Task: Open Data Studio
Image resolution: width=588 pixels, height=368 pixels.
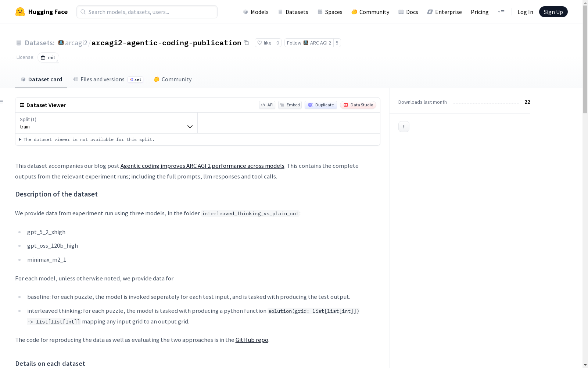Action: tap(358, 105)
